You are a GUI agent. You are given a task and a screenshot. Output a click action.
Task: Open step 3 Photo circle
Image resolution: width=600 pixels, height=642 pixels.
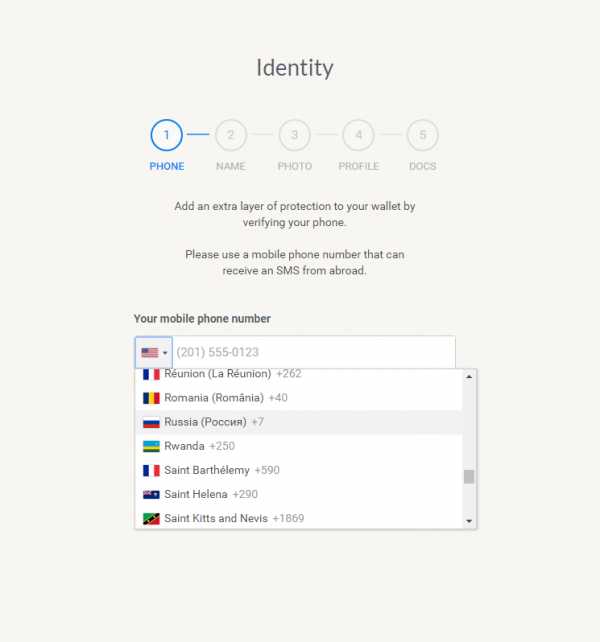point(294,135)
